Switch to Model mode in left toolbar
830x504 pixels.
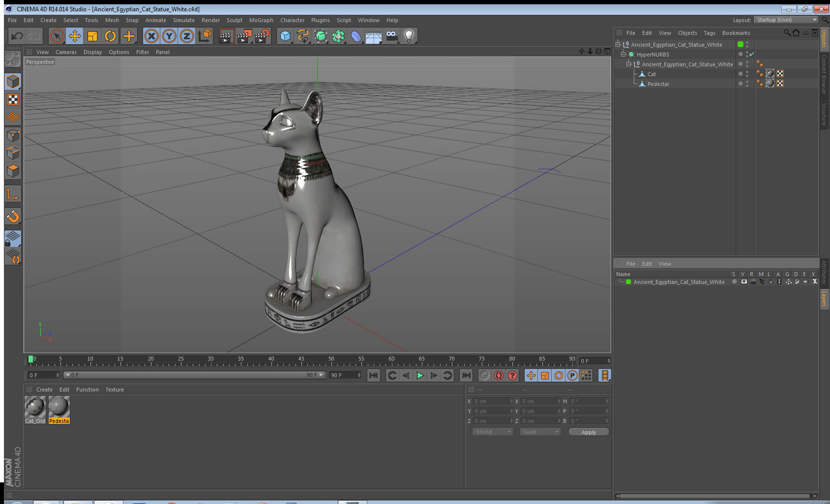click(x=13, y=82)
